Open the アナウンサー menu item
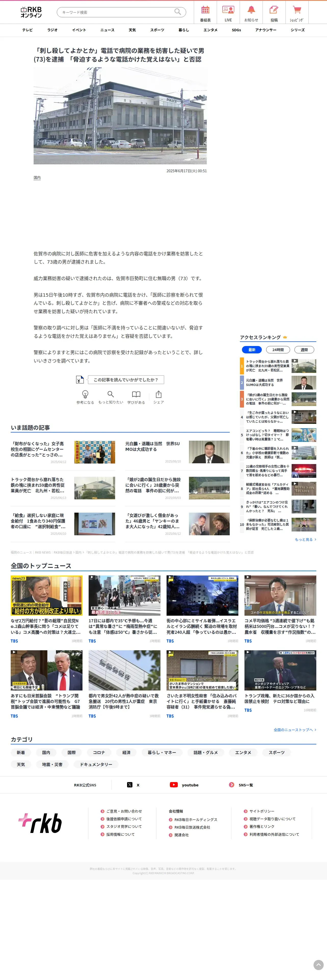This screenshot has width=327, height=980. [x=266, y=30]
